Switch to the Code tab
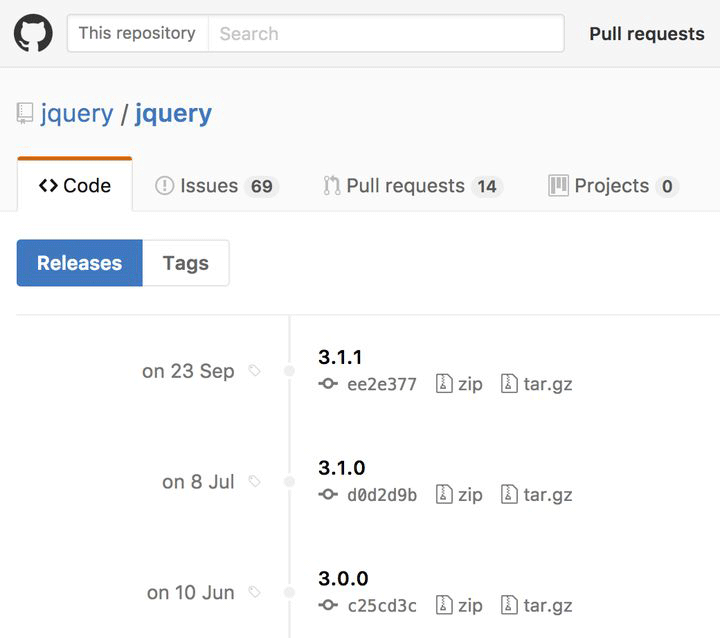 [x=75, y=185]
